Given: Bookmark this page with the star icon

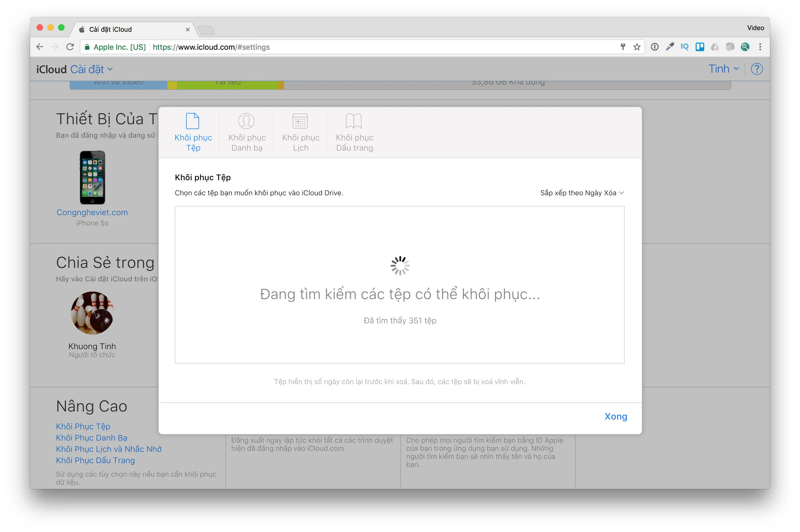Looking at the screenshot, I should (x=636, y=47).
